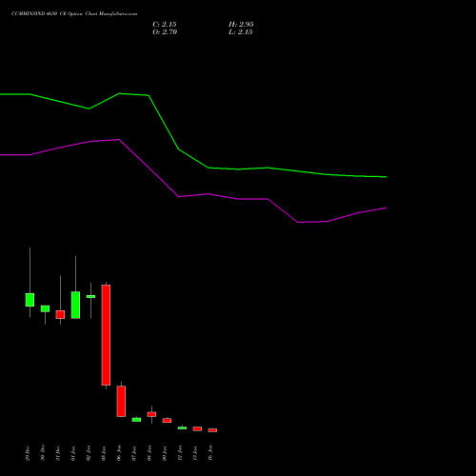Screen dimensions: 476x476
Task: Select the tall green candle above 01 Jan
Action: pos(75,305)
